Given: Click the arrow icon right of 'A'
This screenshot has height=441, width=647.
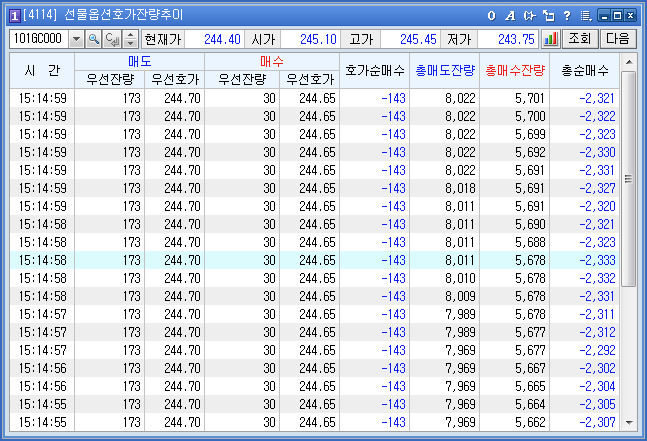Looking at the screenshot, I should click(x=529, y=16).
